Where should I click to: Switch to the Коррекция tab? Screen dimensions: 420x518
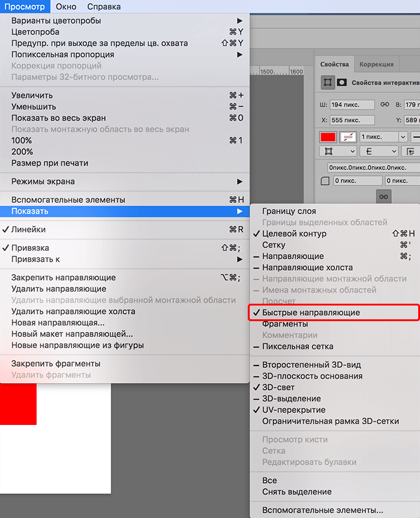376,64
